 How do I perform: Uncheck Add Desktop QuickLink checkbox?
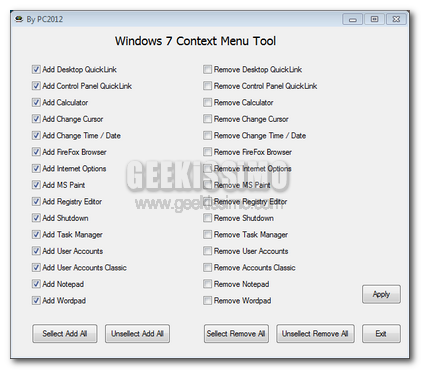36,69
